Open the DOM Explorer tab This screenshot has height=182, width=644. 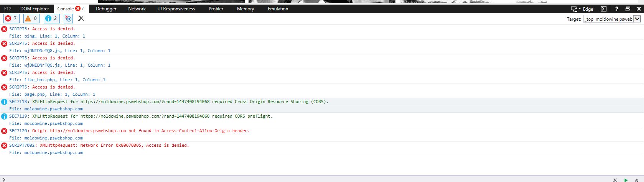(x=35, y=9)
